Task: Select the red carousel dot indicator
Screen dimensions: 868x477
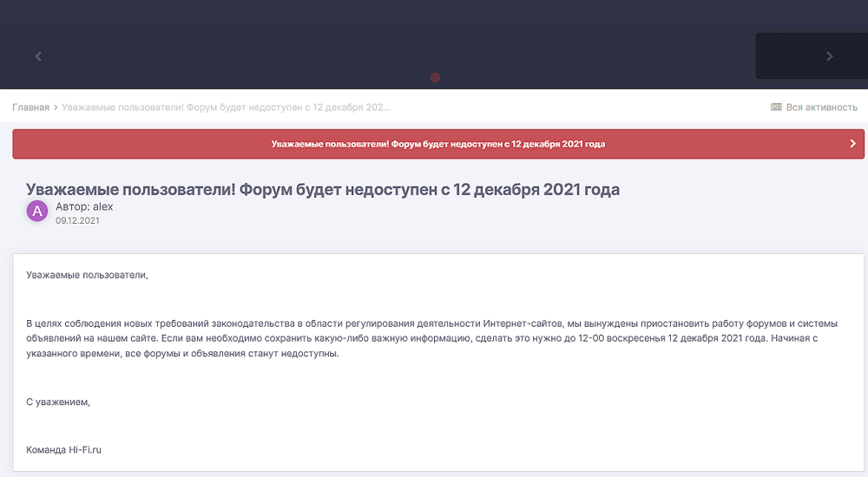Action: point(436,77)
